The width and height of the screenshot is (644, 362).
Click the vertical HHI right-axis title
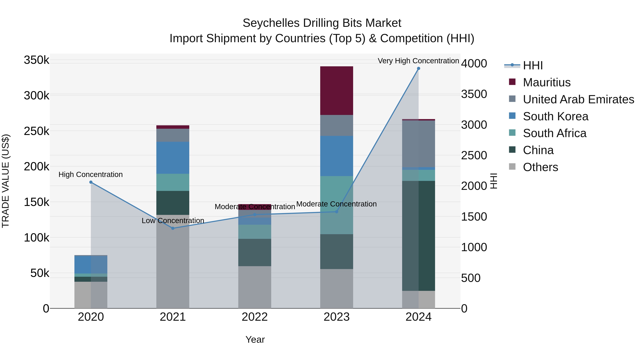click(x=494, y=181)
